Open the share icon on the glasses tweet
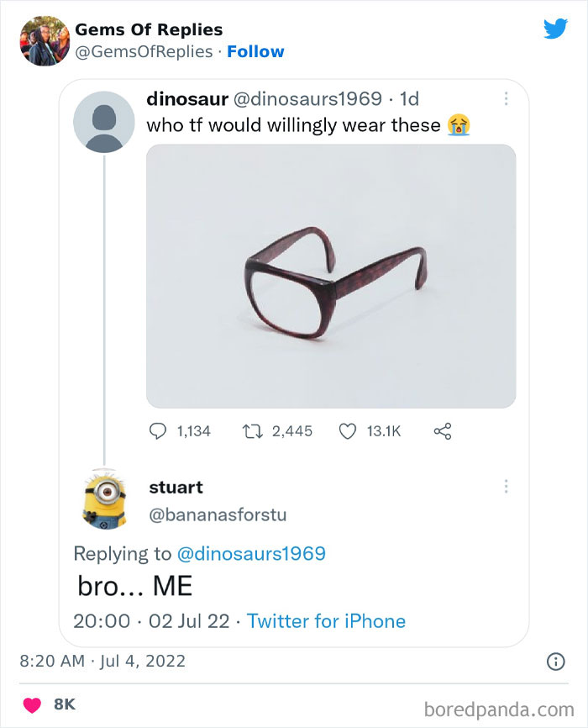The width and height of the screenshot is (588, 728). (442, 430)
